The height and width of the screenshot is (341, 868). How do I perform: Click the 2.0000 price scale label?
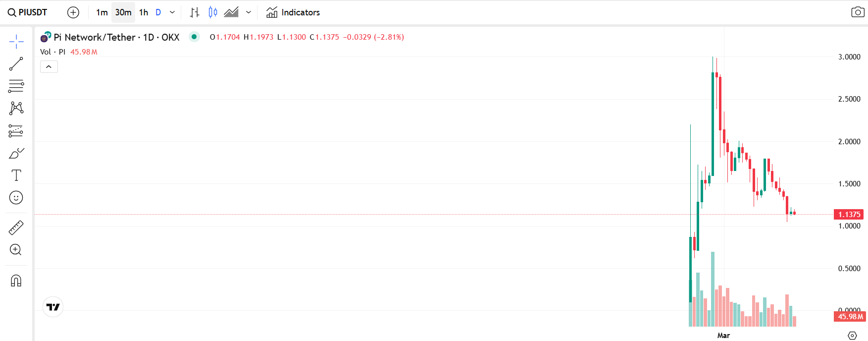pos(849,142)
